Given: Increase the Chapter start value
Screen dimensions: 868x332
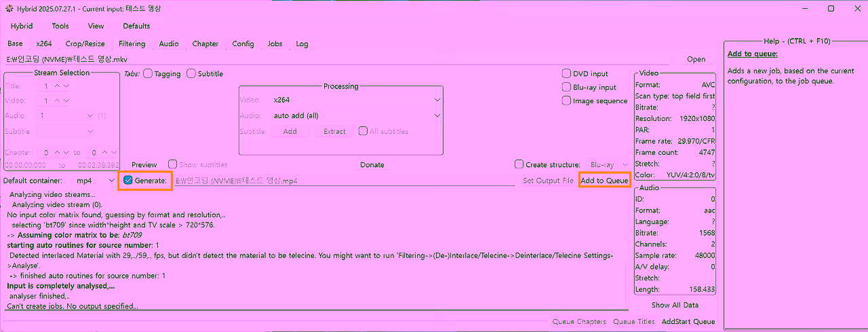Looking at the screenshot, I should tap(58, 153).
